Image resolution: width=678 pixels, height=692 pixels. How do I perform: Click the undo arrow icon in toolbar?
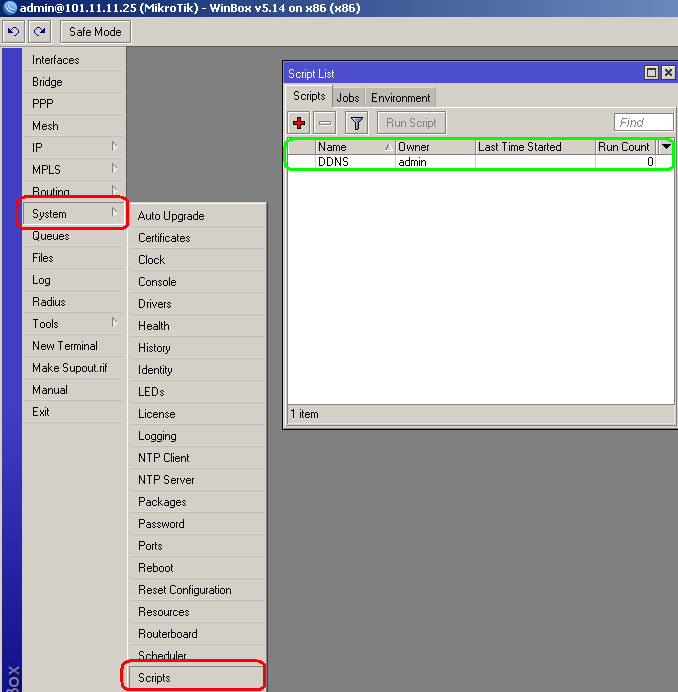[x=14, y=32]
